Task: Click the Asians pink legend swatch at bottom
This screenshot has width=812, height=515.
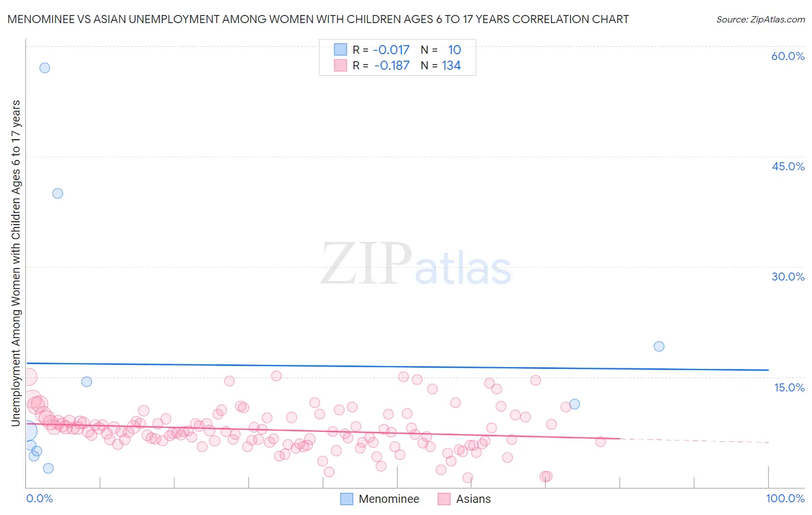Action: coord(444,499)
